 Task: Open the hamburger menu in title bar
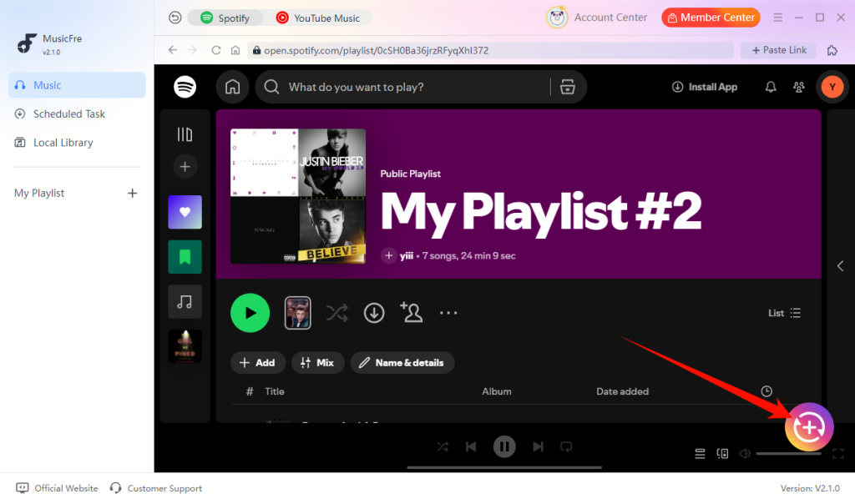click(x=777, y=18)
